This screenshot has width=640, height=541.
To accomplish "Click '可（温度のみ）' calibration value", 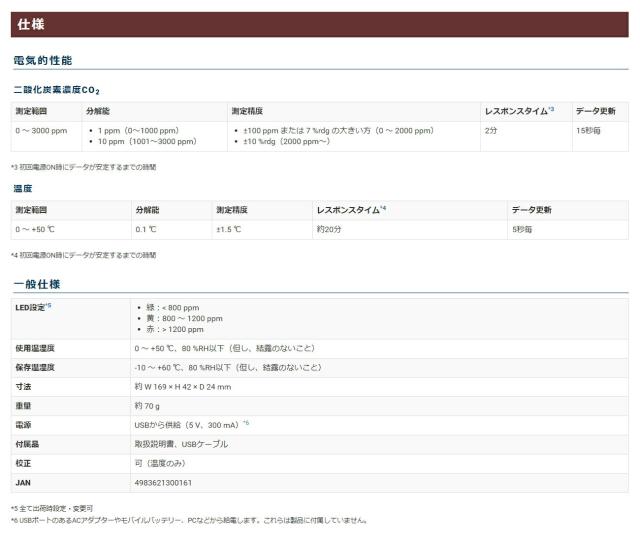I will (x=160, y=463).
